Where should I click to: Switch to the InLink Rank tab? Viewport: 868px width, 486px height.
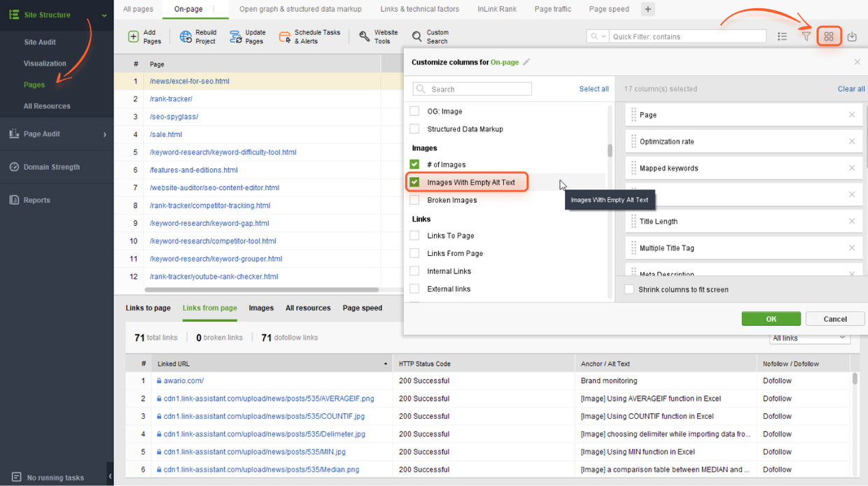click(497, 9)
